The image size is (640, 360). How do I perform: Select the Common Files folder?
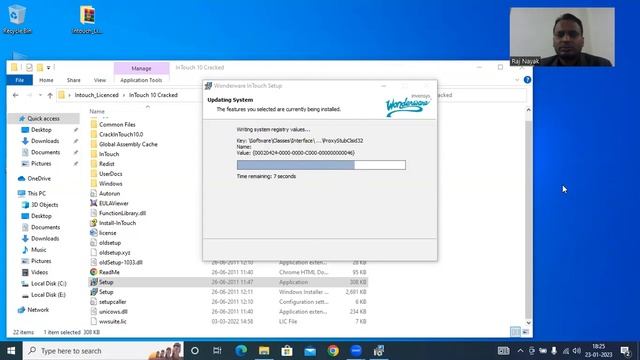tap(117, 124)
